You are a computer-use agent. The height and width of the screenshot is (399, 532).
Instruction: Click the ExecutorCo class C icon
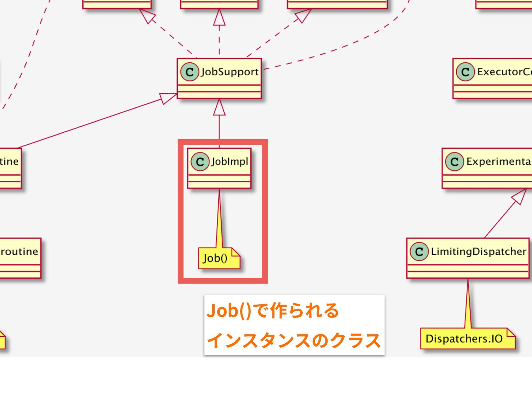(x=465, y=72)
